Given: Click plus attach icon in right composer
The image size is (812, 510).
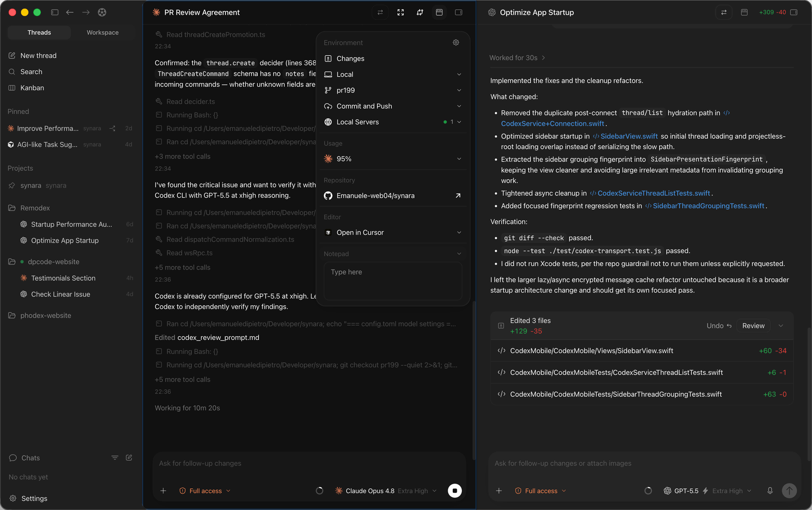Looking at the screenshot, I should [x=499, y=491].
